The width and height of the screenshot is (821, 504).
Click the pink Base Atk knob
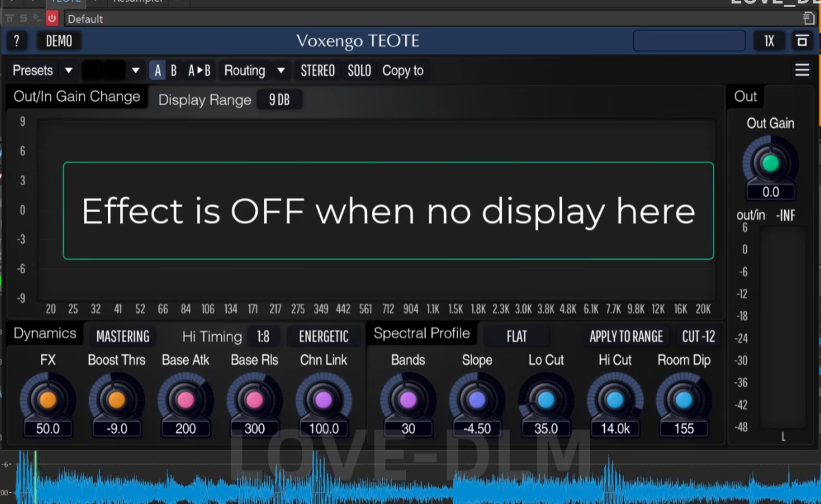point(186,400)
